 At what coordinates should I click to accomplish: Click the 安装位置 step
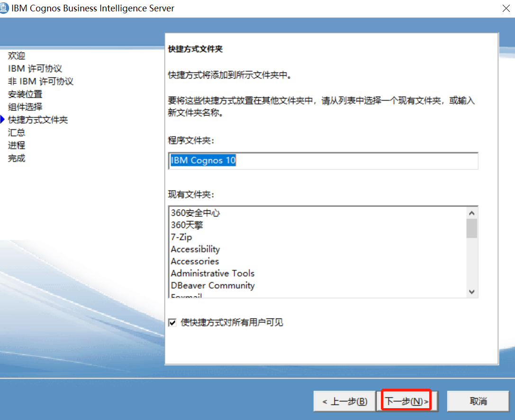(x=25, y=94)
